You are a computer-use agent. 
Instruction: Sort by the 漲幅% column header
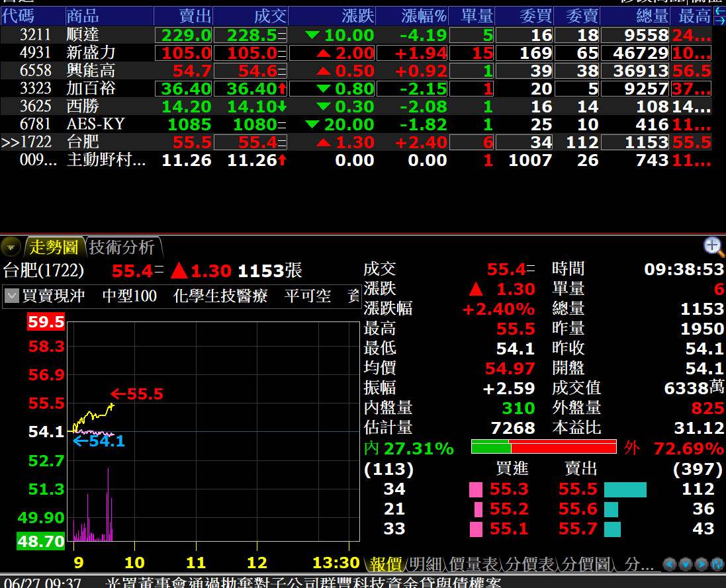424,16
